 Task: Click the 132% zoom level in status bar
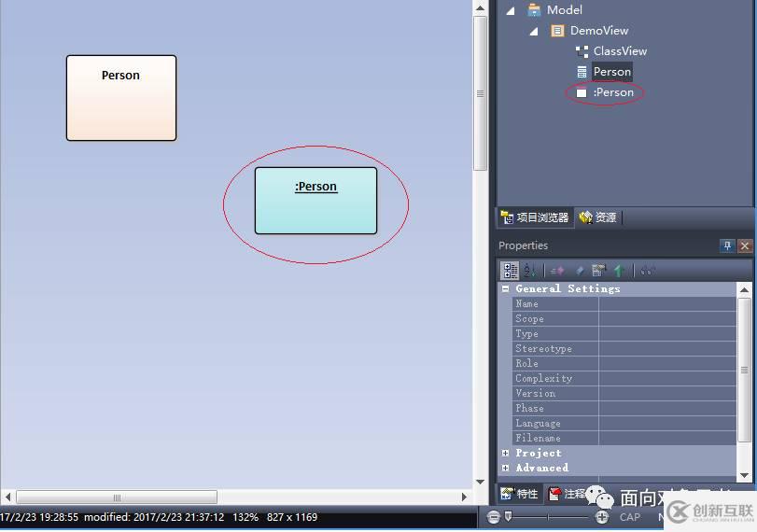click(x=245, y=517)
